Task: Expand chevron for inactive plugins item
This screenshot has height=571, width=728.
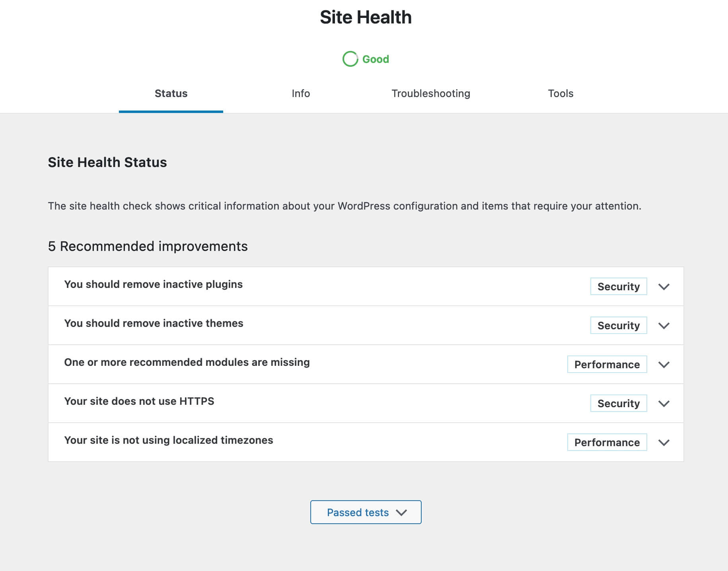Action: point(664,287)
